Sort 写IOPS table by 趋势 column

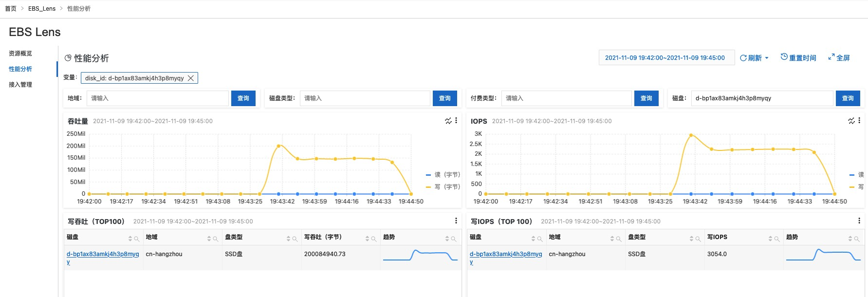click(x=850, y=238)
